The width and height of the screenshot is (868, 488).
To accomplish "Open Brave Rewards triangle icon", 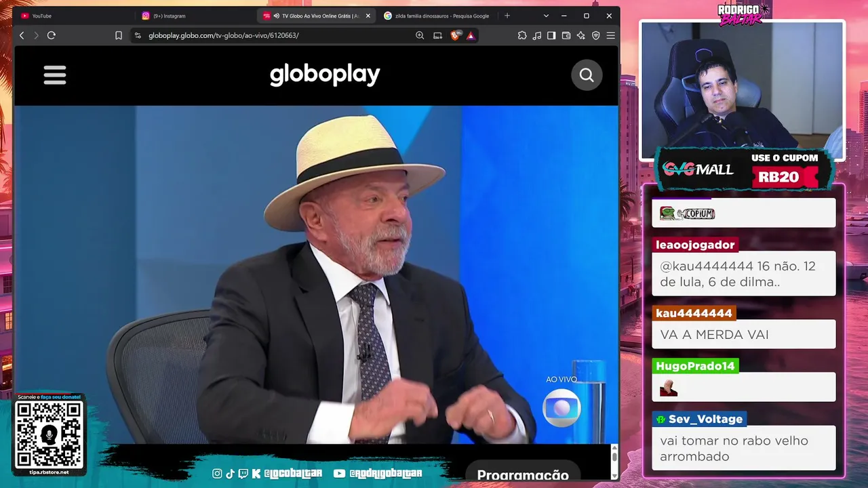I will click(x=471, y=35).
